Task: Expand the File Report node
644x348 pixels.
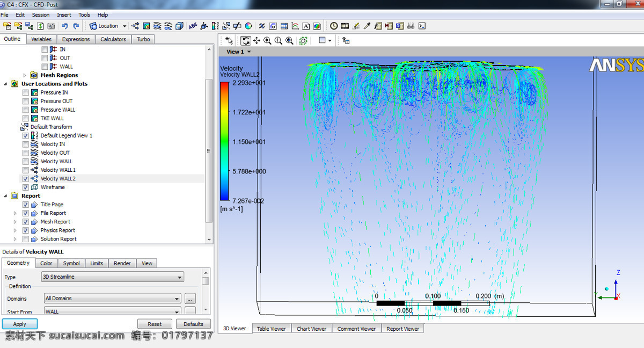Action: (x=15, y=213)
